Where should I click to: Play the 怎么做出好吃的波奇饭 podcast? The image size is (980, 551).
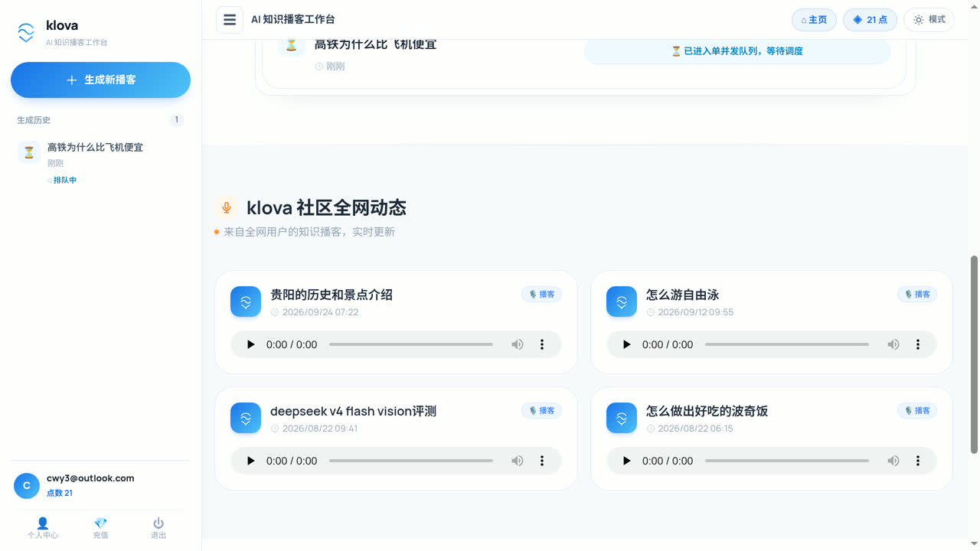click(x=626, y=461)
